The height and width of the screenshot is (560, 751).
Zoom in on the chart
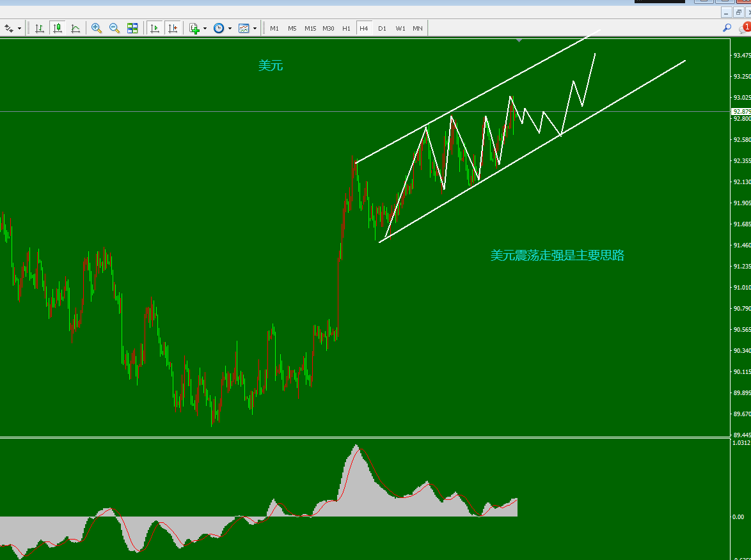[97, 28]
